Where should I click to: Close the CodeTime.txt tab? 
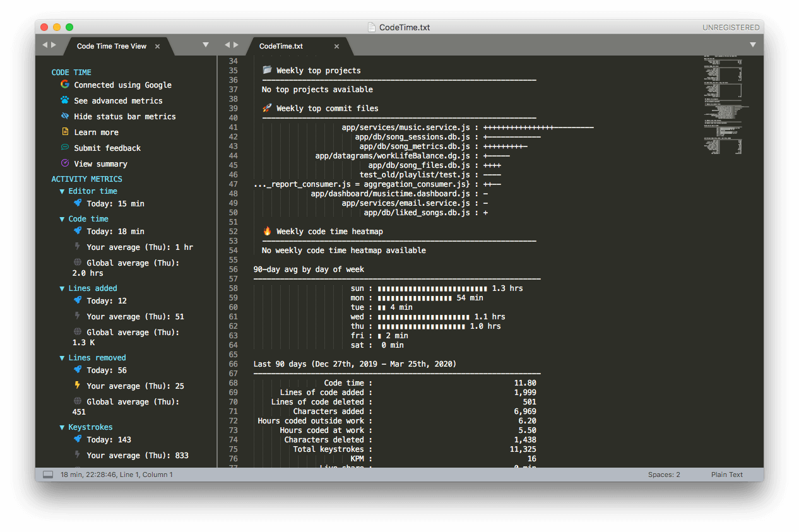[336, 46]
